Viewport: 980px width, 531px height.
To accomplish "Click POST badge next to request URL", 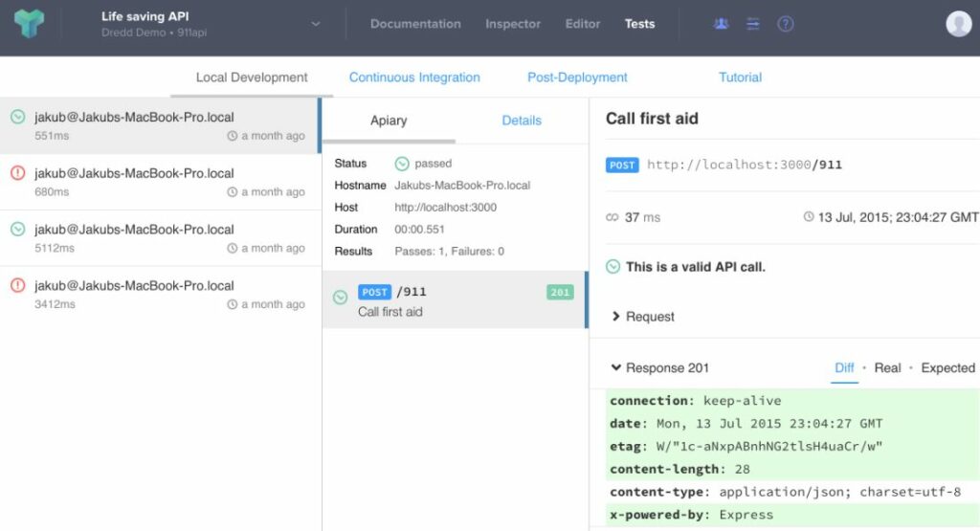I will click(622, 165).
